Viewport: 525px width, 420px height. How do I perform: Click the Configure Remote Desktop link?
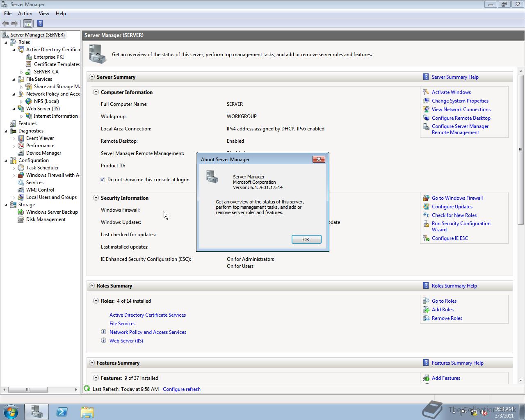(x=461, y=118)
